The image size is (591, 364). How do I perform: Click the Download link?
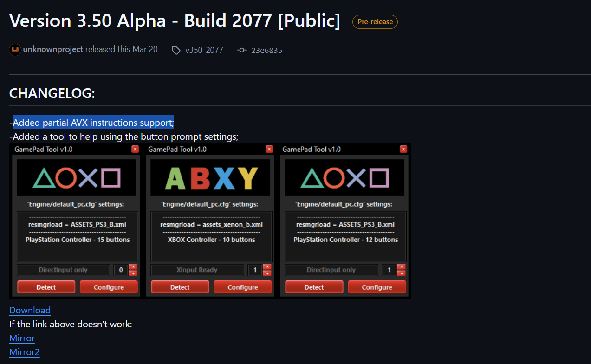(30, 310)
